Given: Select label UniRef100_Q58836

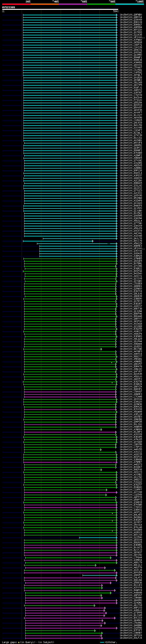Looking at the screenshot, I should coord(131,583).
